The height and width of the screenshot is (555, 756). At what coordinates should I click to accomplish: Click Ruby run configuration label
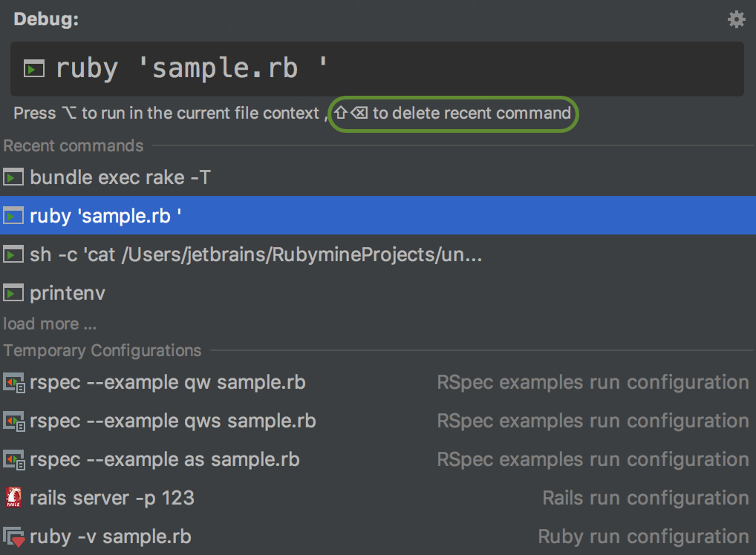[x=644, y=536]
